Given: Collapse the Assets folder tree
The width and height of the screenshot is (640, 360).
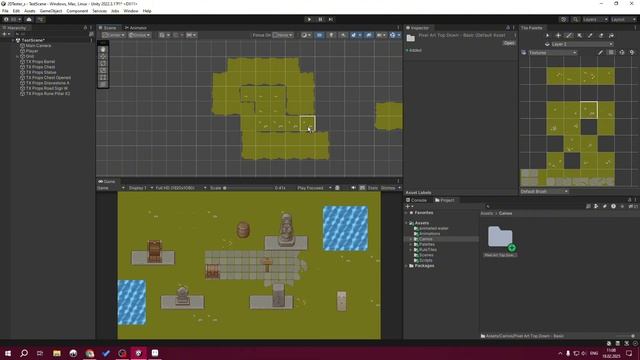Looking at the screenshot, I should (407, 223).
